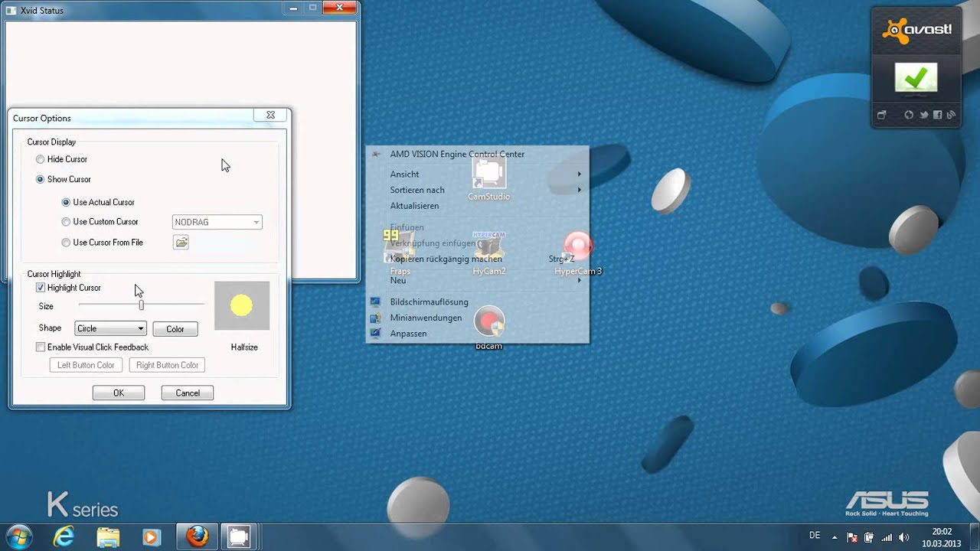The height and width of the screenshot is (551, 980).
Task: Click the Left Button Color button
Action: [86, 365]
